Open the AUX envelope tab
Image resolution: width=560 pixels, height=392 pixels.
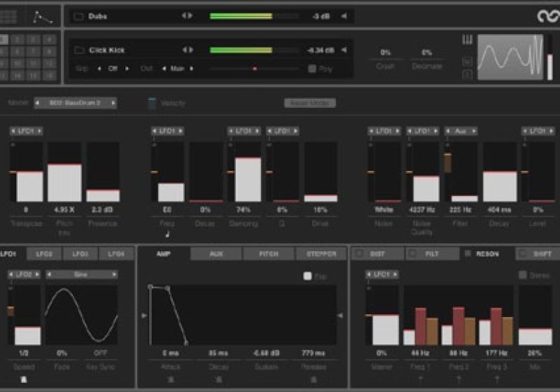click(x=216, y=254)
